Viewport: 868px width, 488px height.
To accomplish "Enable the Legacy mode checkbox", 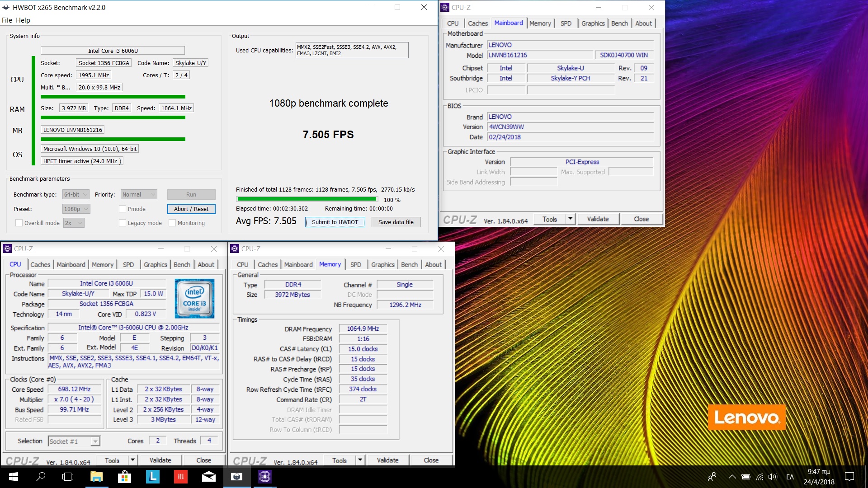I will click(x=122, y=223).
